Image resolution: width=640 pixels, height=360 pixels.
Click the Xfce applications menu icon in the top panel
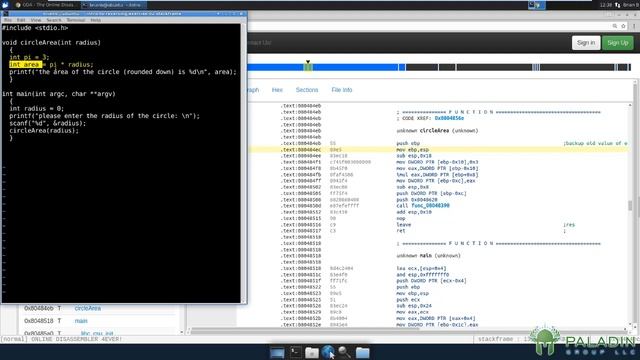(5, 5)
